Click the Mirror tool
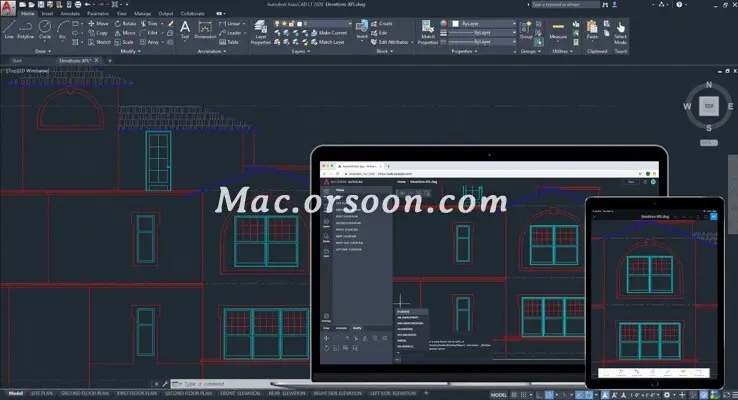738x400 pixels. pos(125,33)
